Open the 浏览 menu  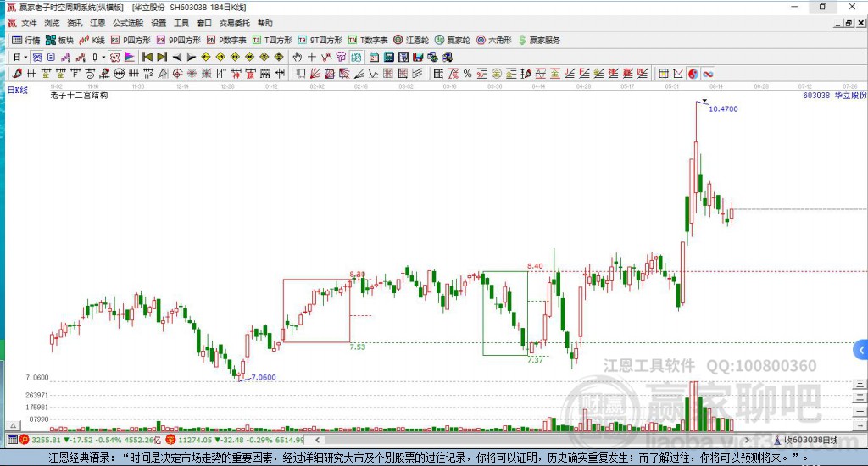[x=52, y=23]
